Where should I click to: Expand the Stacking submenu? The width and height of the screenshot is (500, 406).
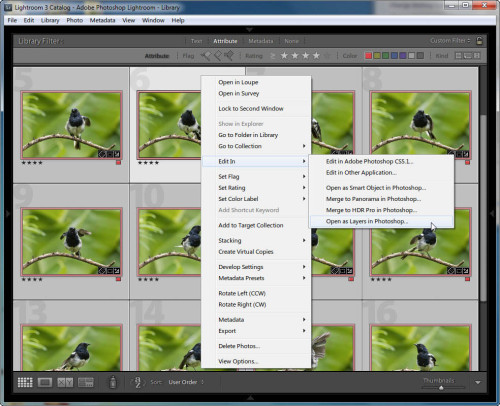click(256, 240)
